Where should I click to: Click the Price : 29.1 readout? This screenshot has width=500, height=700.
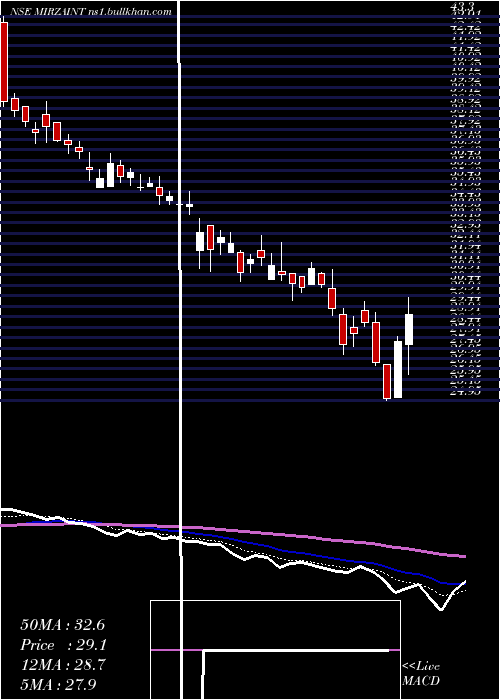(x=62, y=645)
